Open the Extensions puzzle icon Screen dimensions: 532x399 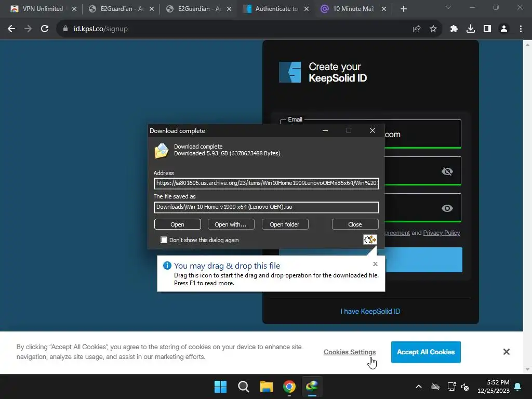[x=454, y=29]
